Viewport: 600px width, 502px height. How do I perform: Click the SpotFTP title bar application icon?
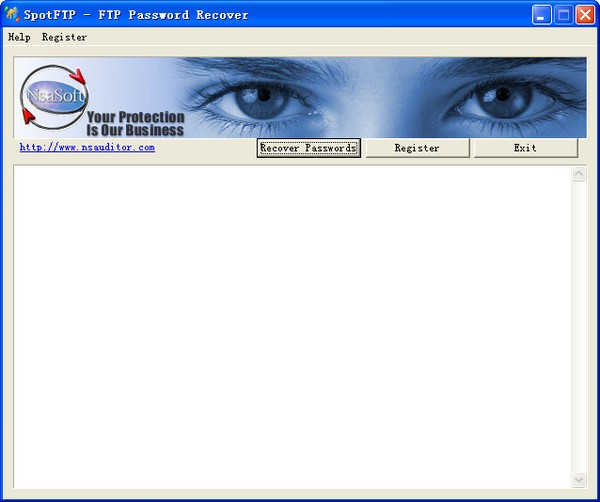[12, 15]
